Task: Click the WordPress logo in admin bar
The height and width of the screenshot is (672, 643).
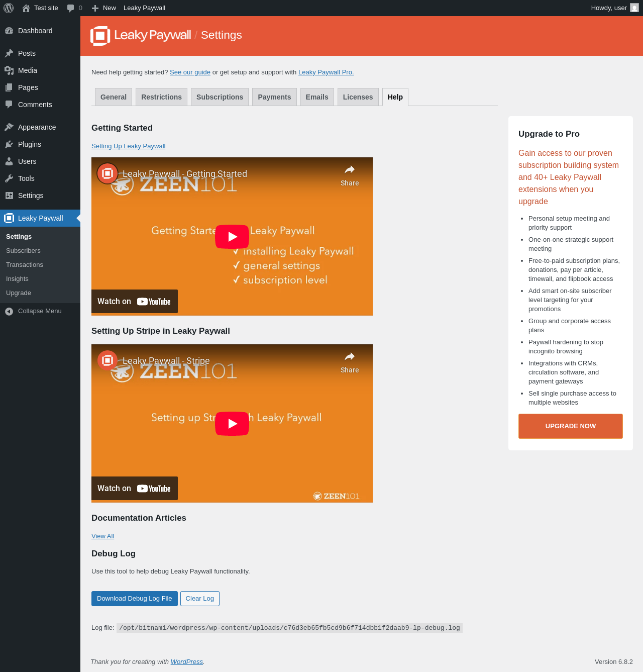Action: 9,8
